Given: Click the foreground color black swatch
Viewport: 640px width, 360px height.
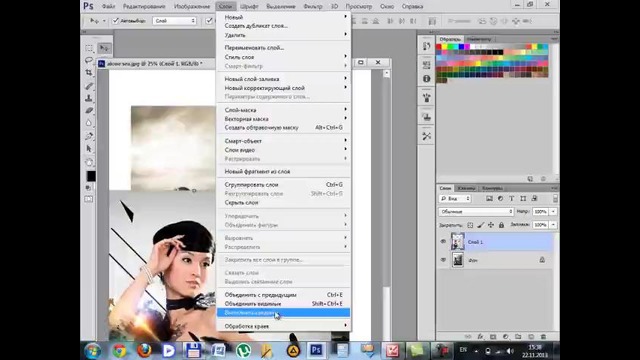Looking at the screenshot, I should click(x=91, y=176).
